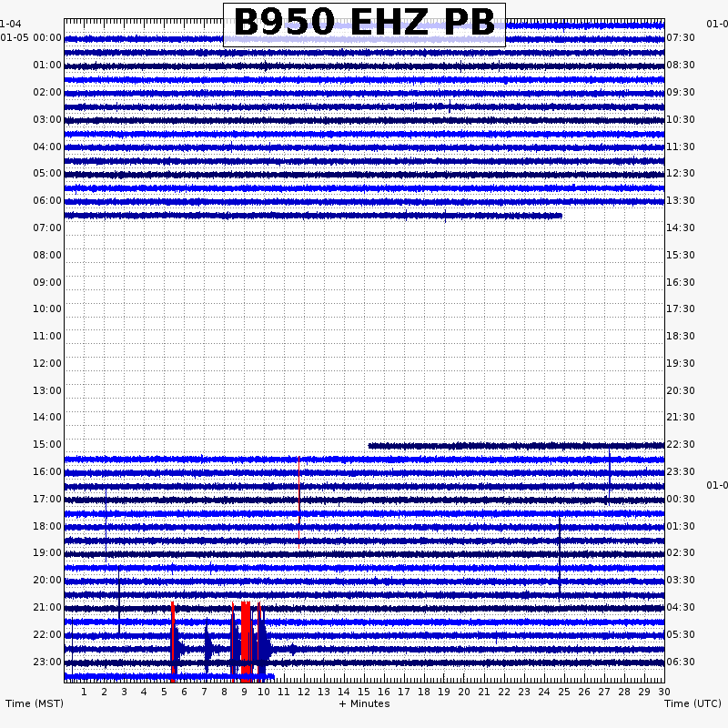Click the 07:30 UTC time label
Screen dimensions: 728x728
(x=681, y=37)
